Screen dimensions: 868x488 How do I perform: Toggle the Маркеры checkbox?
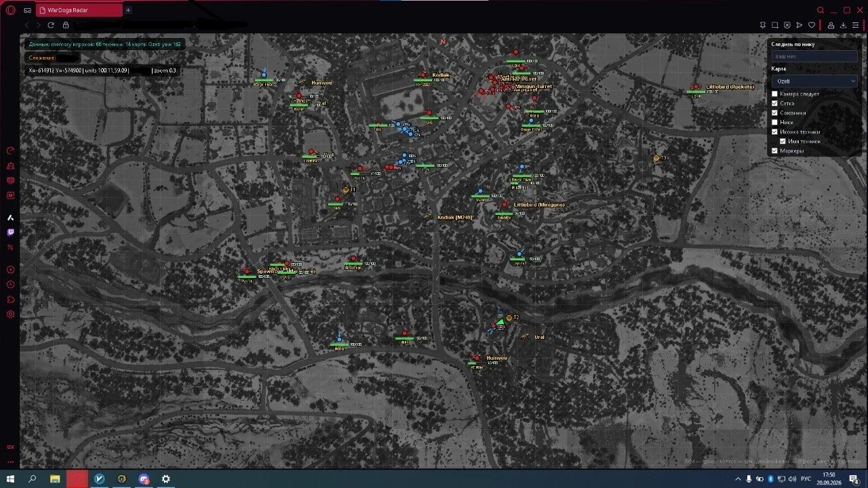[775, 151]
